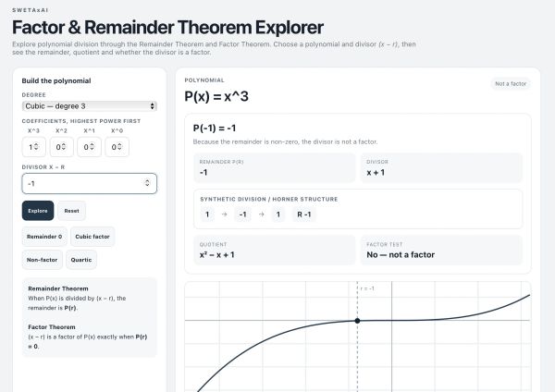The height and width of the screenshot is (392, 555).
Task: Click the Reset button
Action: pyautogui.click(x=71, y=211)
